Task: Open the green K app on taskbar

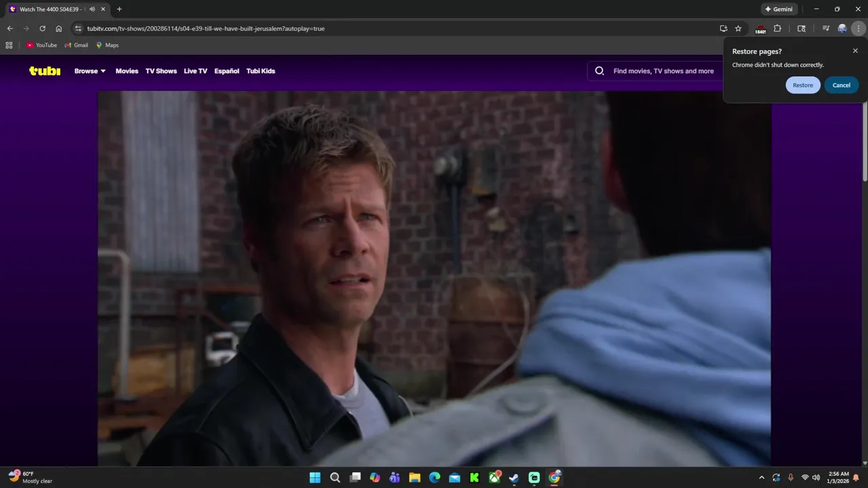Action: 475,478
